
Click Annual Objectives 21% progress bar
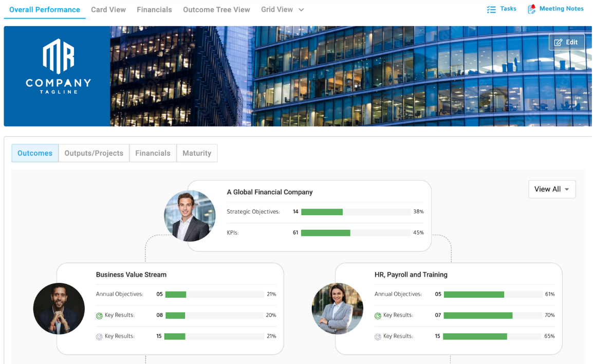pyautogui.click(x=214, y=295)
